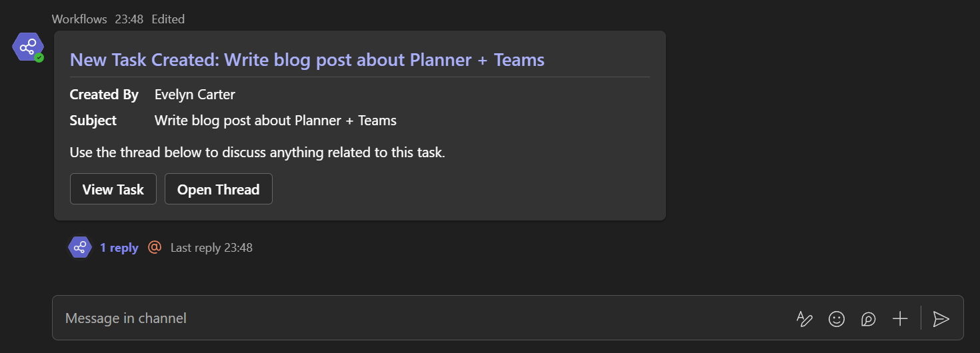
Task: Click the green status badge on Workflows avatar
Action: click(39, 58)
